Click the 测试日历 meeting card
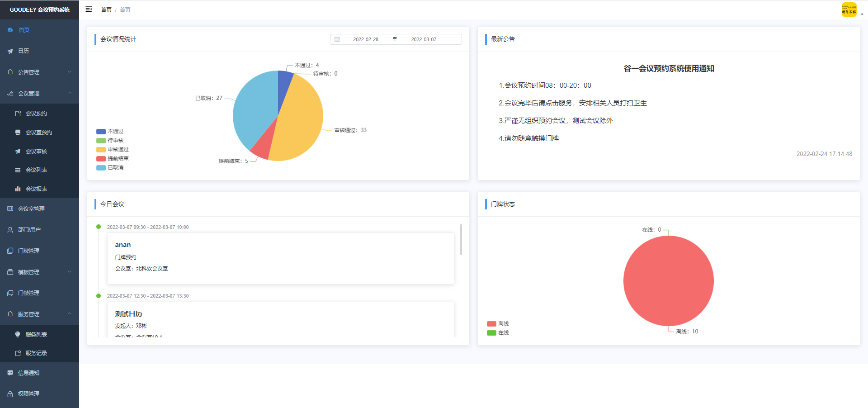Image resolution: width=868 pixels, height=408 pixels. click(x=280, y=320)
